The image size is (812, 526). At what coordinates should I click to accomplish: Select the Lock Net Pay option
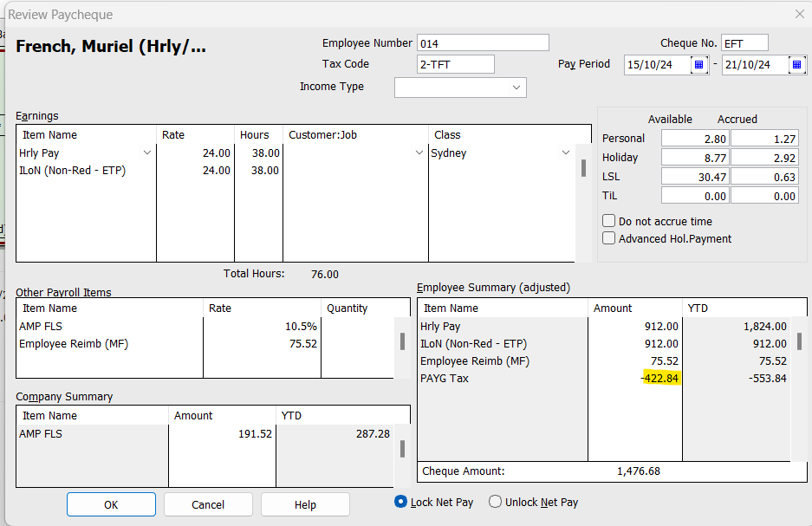point(400,502)
